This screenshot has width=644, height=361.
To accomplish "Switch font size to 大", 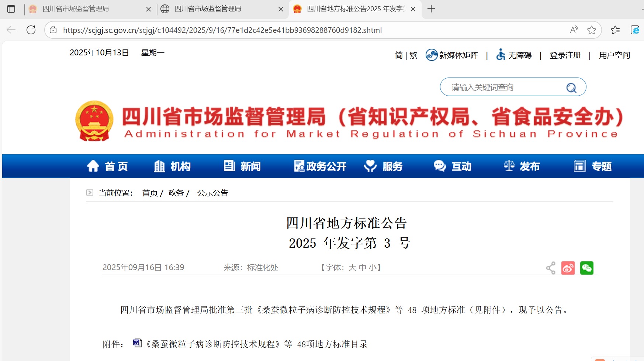I will pyautogui.click(x=352, y=268).
